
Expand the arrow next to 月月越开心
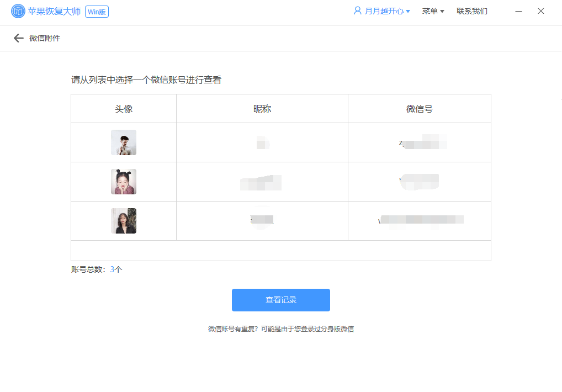pos(408,10)
